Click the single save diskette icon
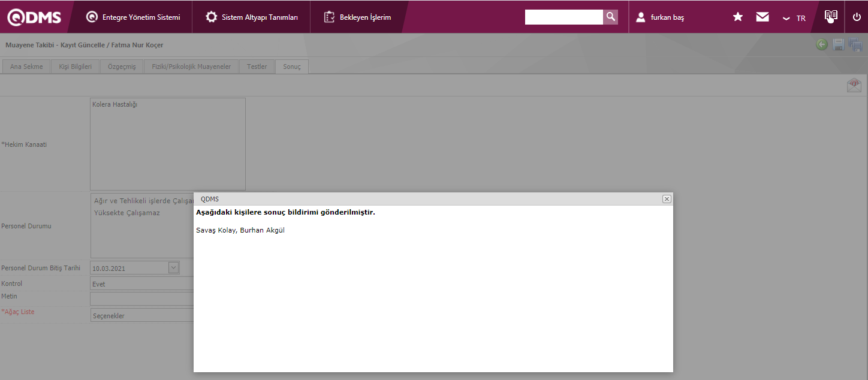The height and width of the screenshot is (380, 868). click(839, 44)
